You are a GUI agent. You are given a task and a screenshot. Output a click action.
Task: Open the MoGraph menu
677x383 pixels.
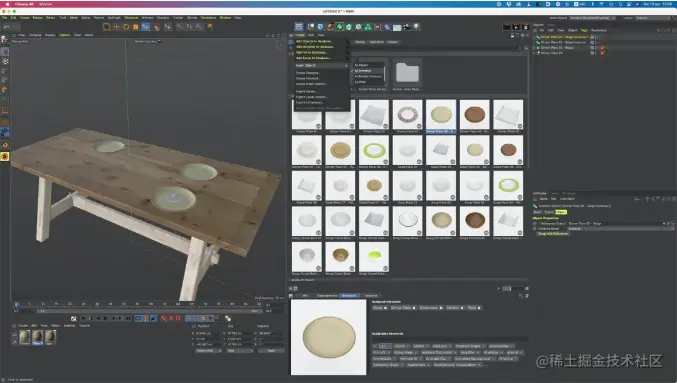(x=114, y=18)
